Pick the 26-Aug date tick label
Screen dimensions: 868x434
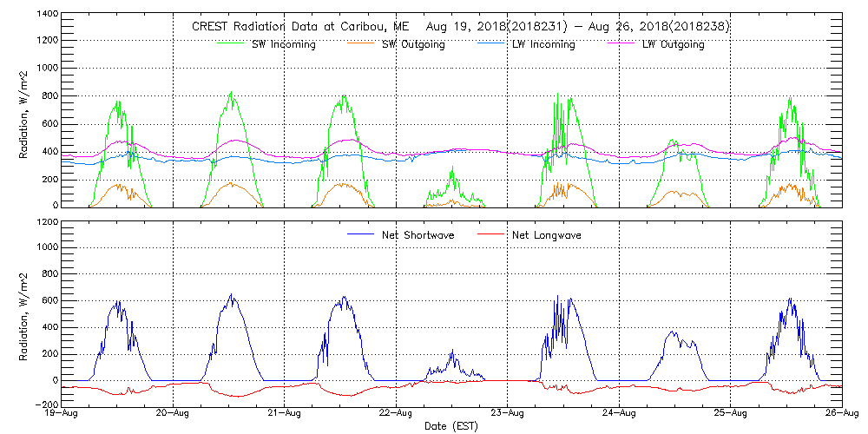click(x=841, y=413)
